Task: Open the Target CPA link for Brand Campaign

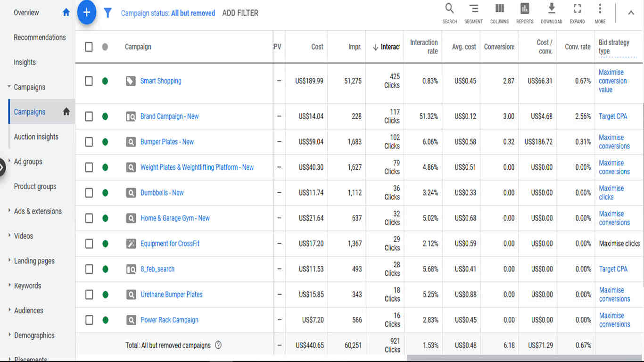Action: coord(613,116)
